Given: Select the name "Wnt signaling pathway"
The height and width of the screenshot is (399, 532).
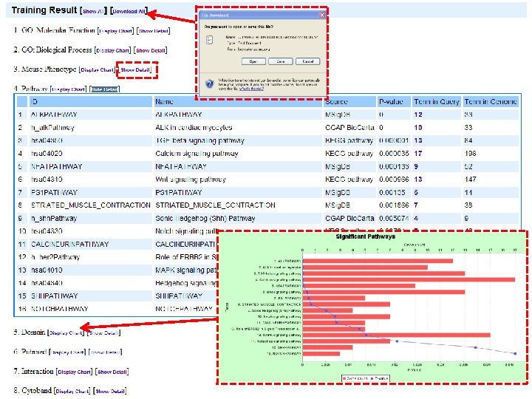Looking at the screenshot, I should 191,179.
